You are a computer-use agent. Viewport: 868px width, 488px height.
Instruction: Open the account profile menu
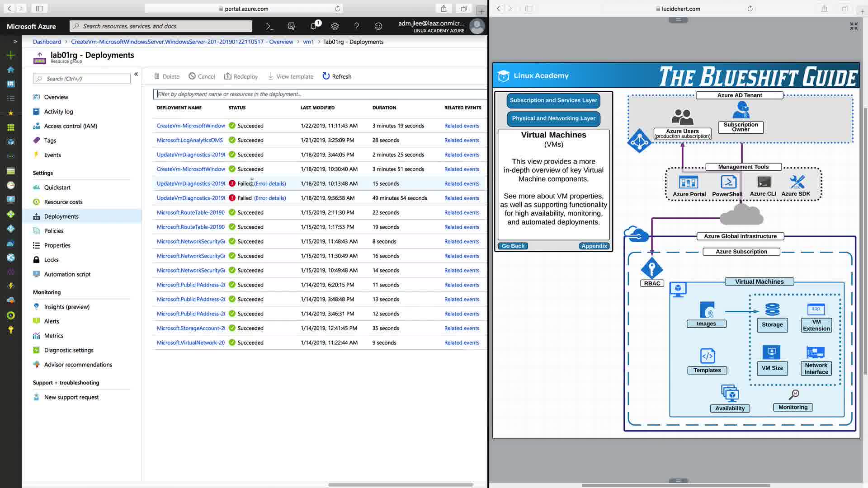476,26
